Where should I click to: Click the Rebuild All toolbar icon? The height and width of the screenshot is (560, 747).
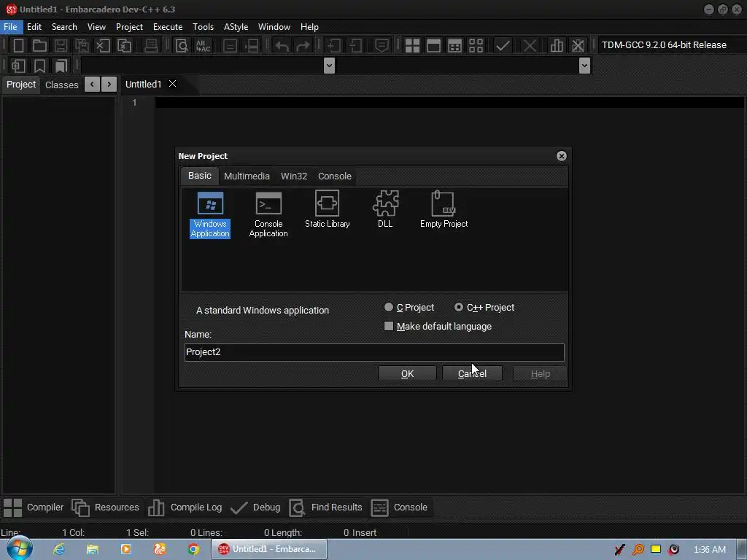click(476, 46)
